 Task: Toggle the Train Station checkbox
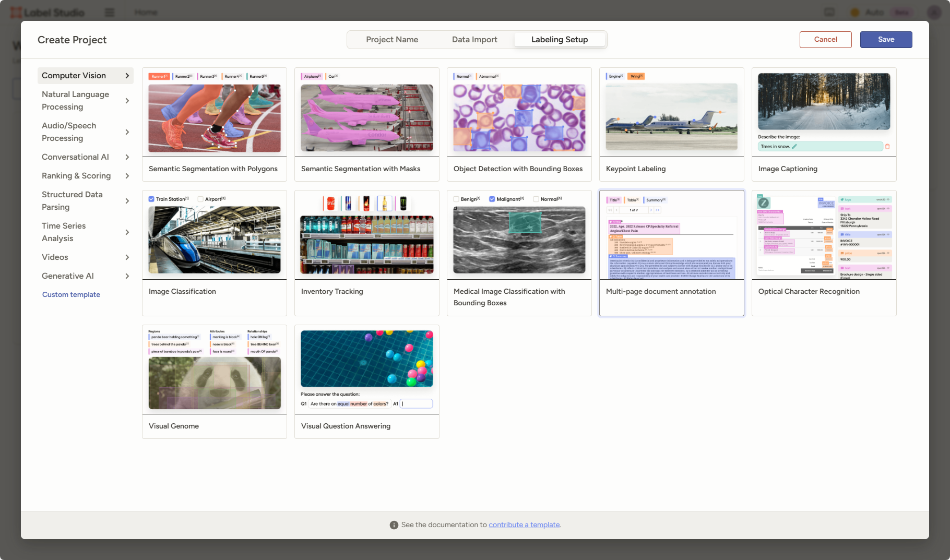coord(151,199)
